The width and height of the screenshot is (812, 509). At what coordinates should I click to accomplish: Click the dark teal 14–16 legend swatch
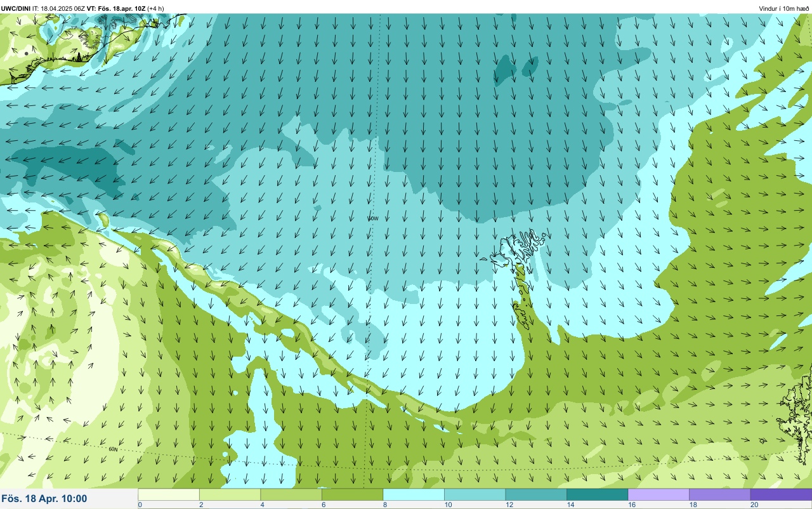pyautogui.click(x=597, y=494)
